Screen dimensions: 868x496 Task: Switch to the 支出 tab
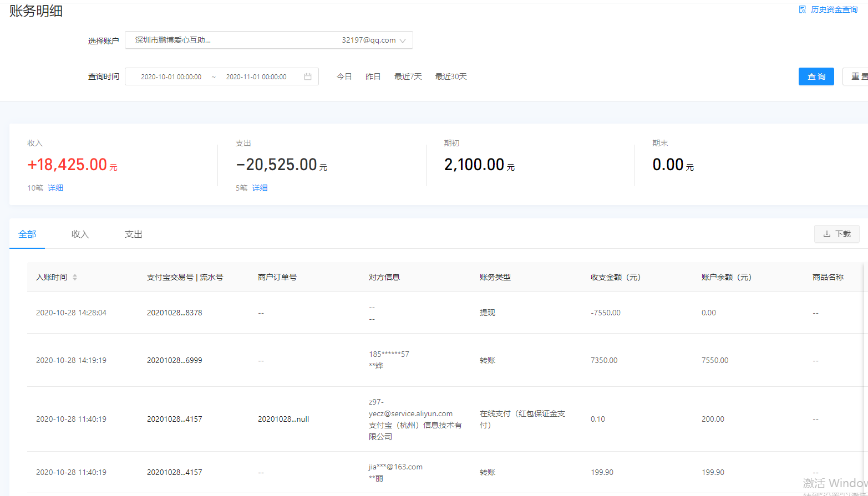[134, 234]
